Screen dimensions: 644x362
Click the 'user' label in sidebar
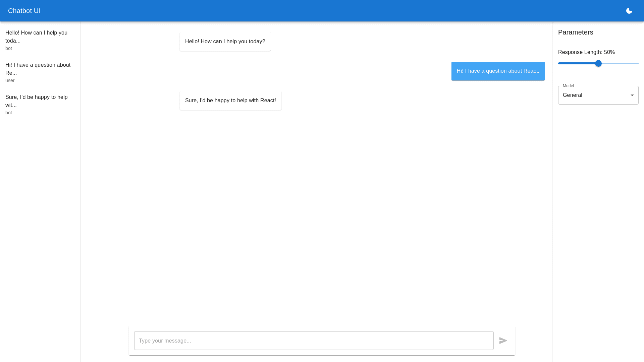[x=10, y=80]
